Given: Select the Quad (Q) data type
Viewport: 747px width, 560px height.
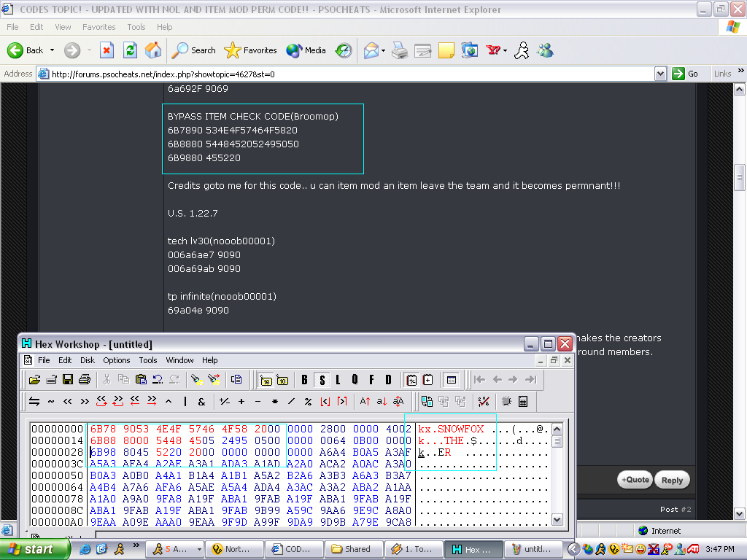Looking at the screenshot, I should (x=355, y=379).
